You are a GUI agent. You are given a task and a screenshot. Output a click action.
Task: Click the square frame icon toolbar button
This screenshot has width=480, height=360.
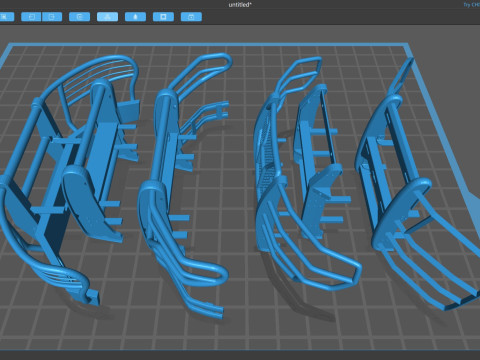click(x=163, y=17)
